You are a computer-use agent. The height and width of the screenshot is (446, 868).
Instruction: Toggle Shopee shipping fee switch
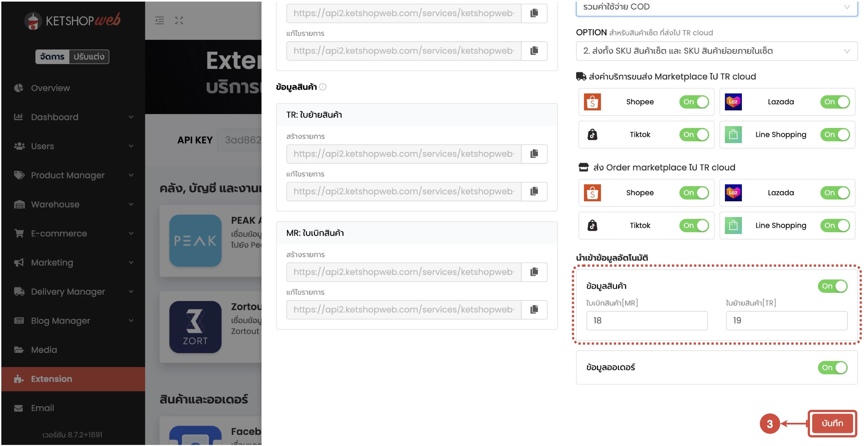pyautogui.click(x=694, y=102)
